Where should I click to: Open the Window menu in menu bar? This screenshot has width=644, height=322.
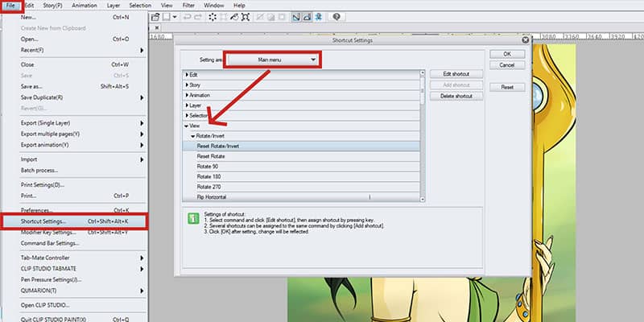click(x=214, y=6)
